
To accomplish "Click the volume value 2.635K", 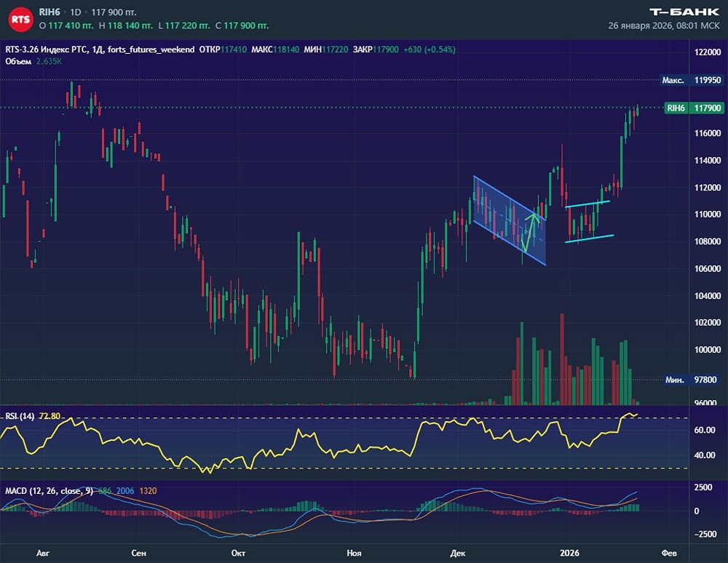I will click(49, 61).
